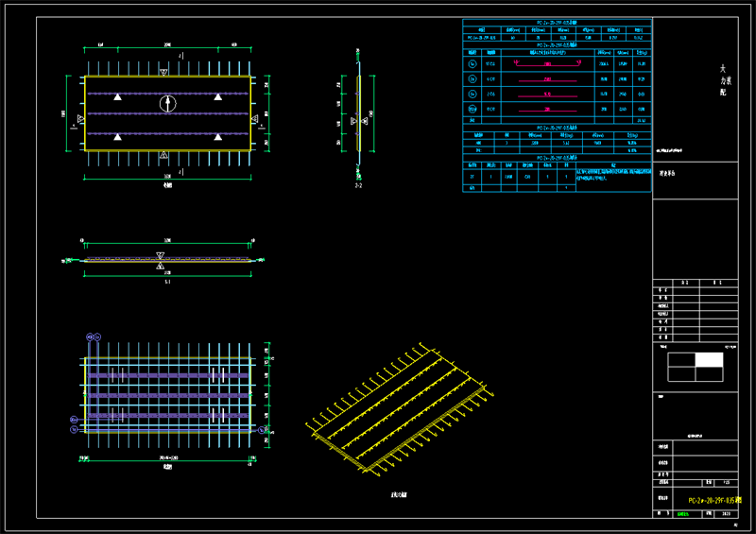Click the 2-2 section label under the vertical section

(x=358, y=185)
